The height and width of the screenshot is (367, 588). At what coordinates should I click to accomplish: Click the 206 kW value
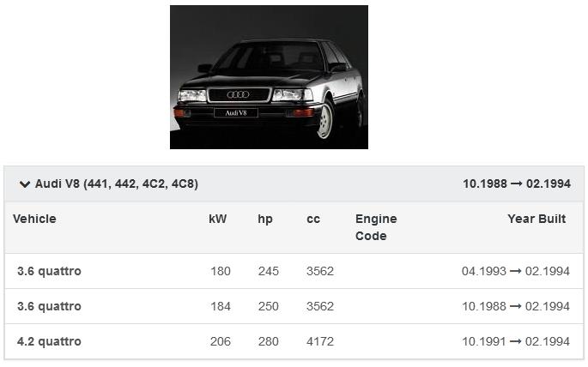tap(221, 342)
